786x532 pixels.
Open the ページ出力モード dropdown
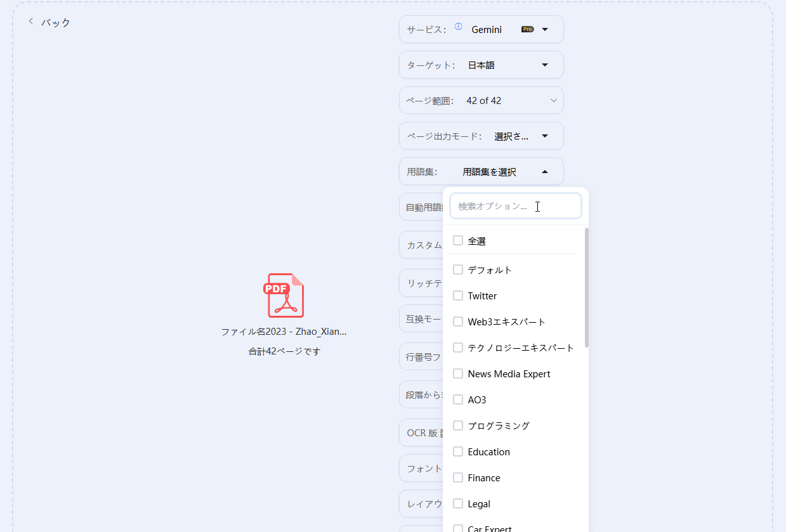544,136
